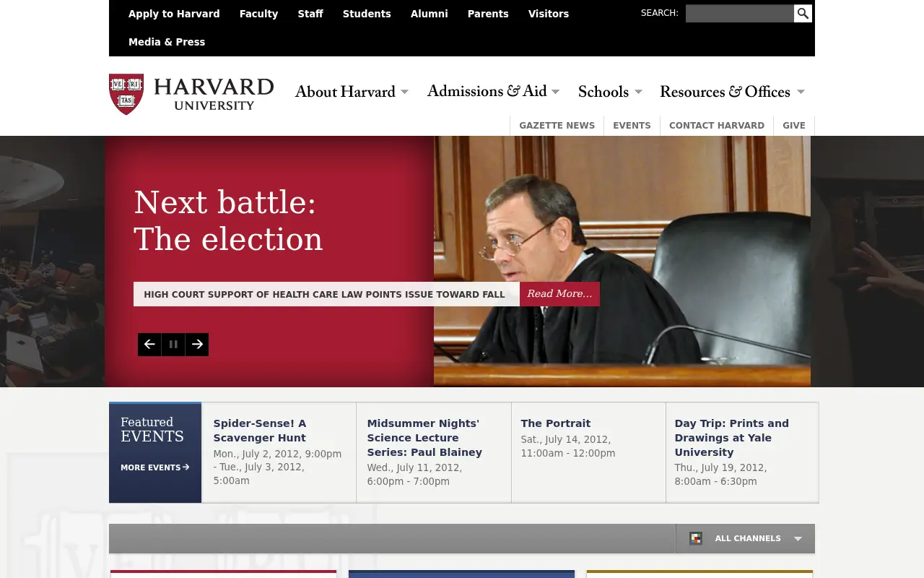The height and width of the screenshot is (578, 924).
Task: Select Students in top bar
Action: (367, 14)
